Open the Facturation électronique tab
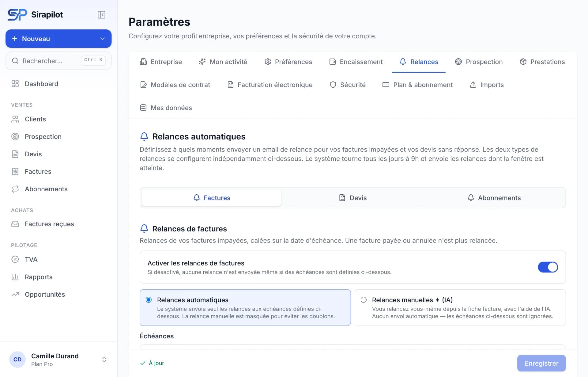588x377 pixels. [270, 85]
